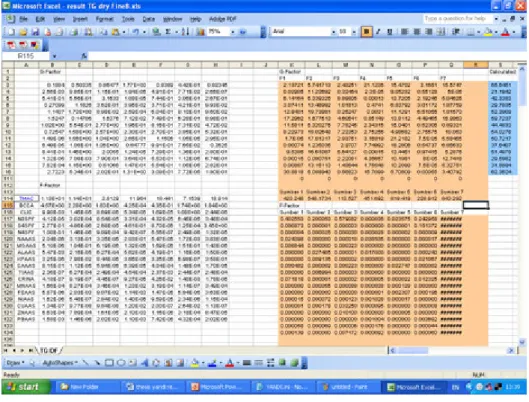Viewport: 529px width, 402px height.
Task: Click the 'Type a question for help' box
Action: (x=457, y=19)
